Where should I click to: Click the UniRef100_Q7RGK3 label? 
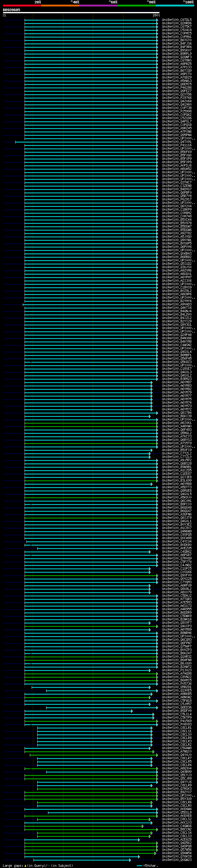click(x=177, y=789)
